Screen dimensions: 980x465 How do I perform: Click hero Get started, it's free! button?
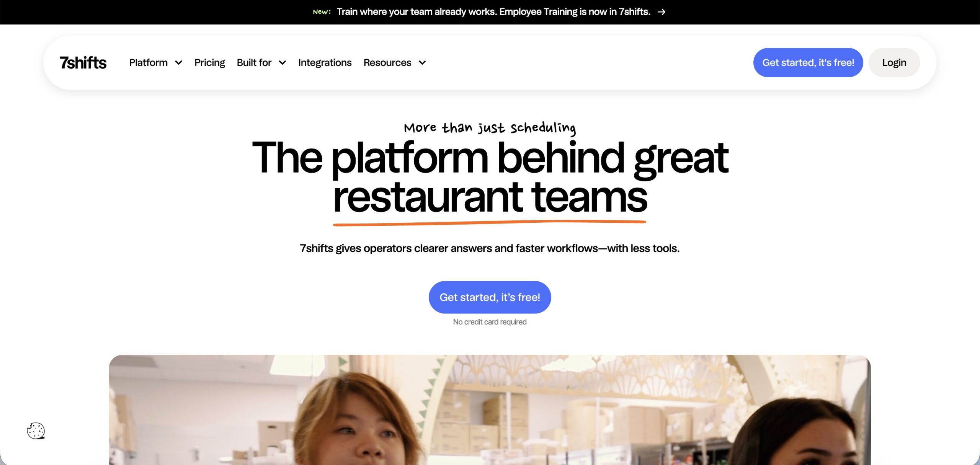[490, 297]
